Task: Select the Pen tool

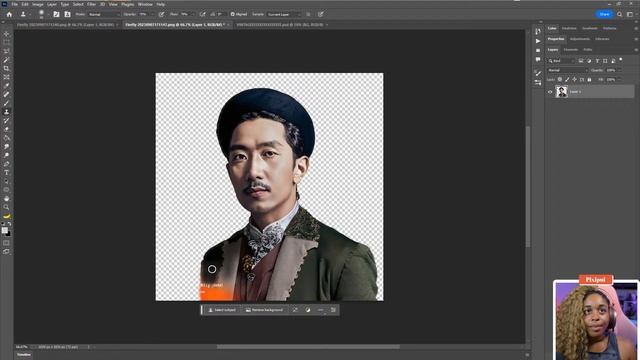Action: pos(6,164)
